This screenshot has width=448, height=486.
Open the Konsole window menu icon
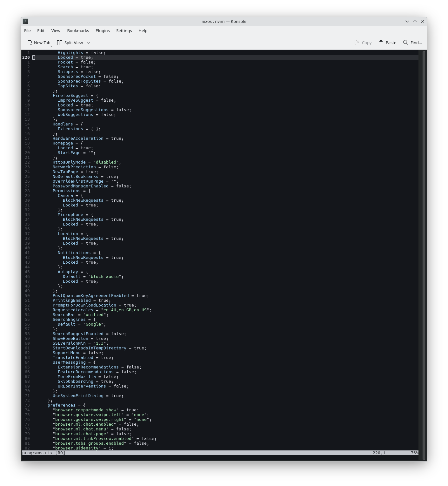coord(26,21)
